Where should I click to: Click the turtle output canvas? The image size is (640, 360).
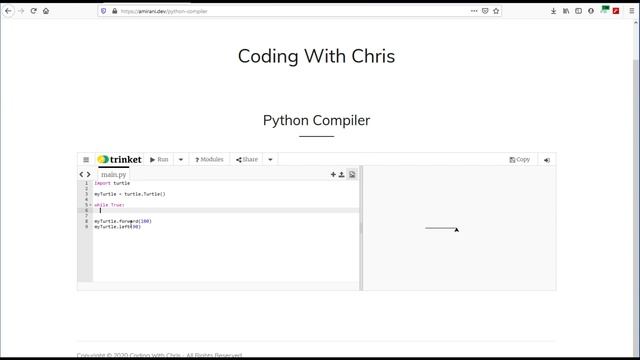coord(460,228)
